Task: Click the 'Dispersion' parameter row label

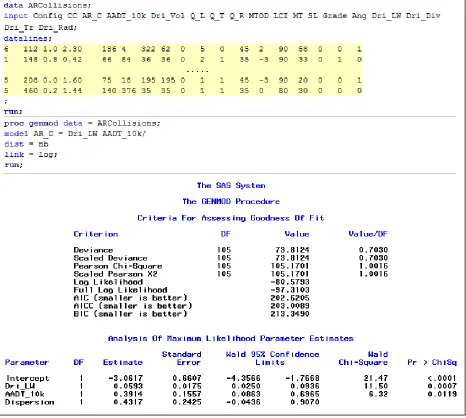Action: (x=30, y=402)
